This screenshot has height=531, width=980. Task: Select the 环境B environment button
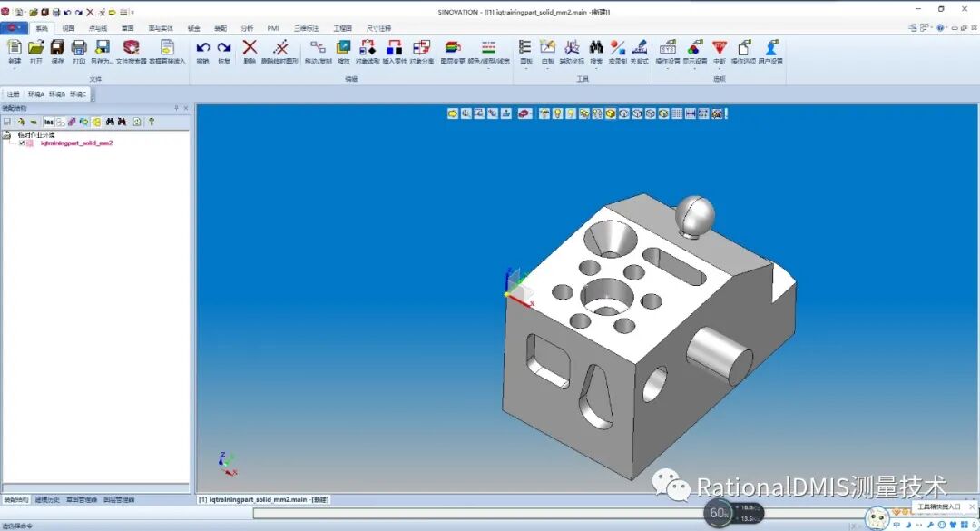click(57, 94)
